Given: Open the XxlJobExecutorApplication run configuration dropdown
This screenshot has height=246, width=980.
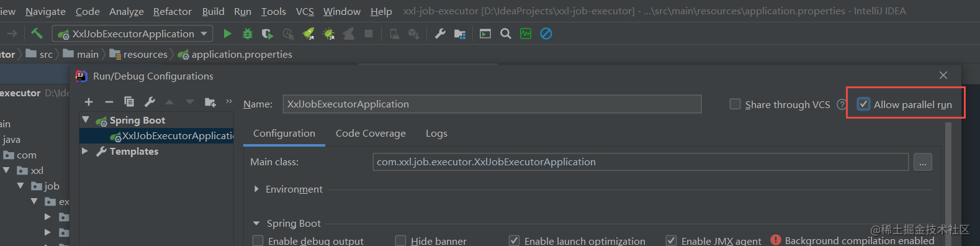Looking at the screenshot, I should tap(133, 34).
